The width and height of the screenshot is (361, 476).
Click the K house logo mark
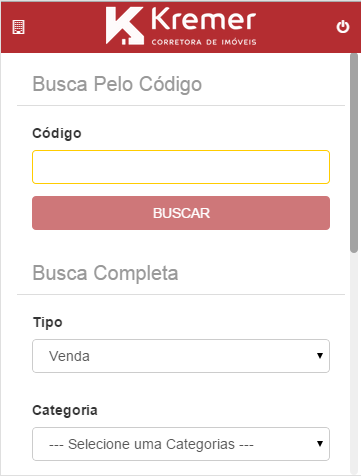coord(125,26)
